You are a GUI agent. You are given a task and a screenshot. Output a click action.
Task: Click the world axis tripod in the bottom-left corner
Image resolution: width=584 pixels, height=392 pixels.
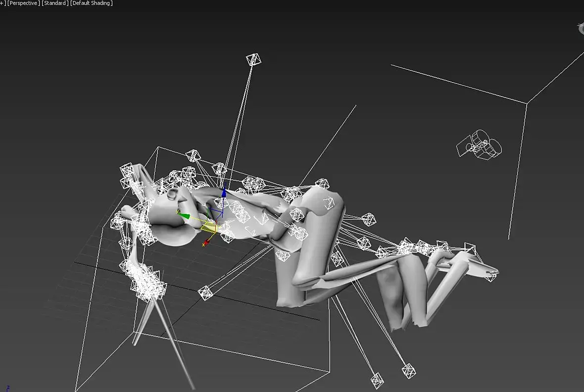tap(8, 388)
